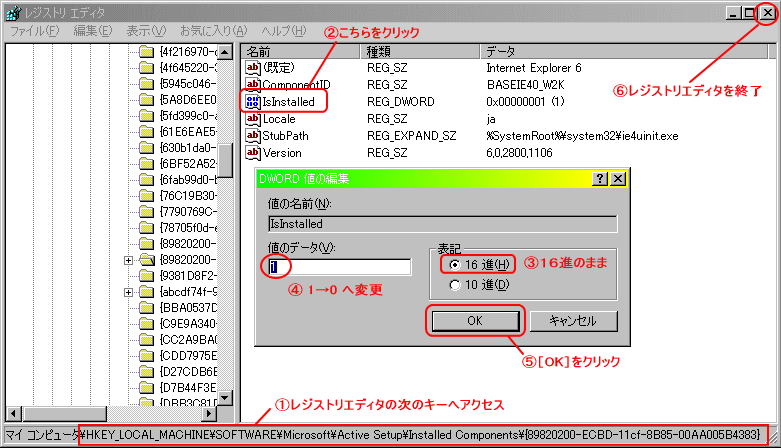Screen dimensions: 781x448
Task: Select the Version string value icon
Action: [x=253, y=152]
